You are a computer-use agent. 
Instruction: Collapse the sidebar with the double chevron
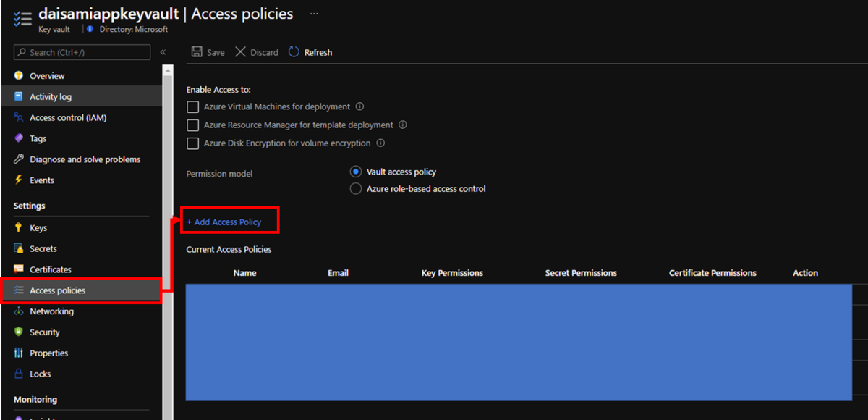pos(163,52)
